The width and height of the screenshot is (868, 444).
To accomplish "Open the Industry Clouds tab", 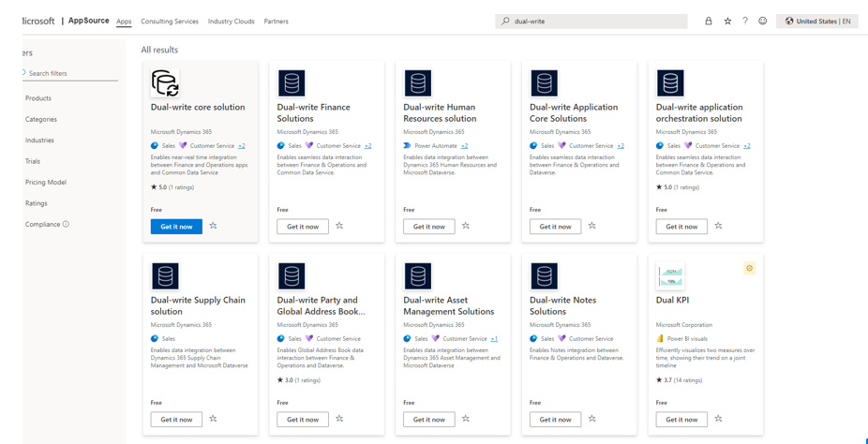I will point(230,22).
